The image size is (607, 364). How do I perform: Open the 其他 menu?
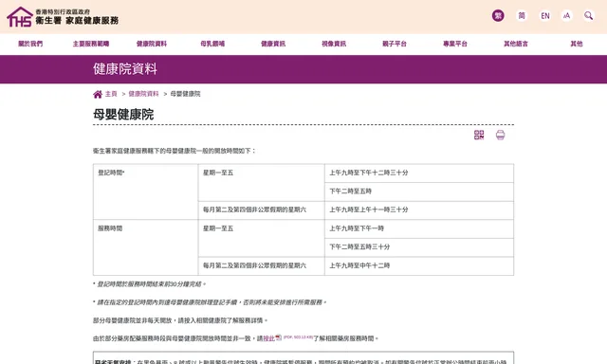coord(577,44)
